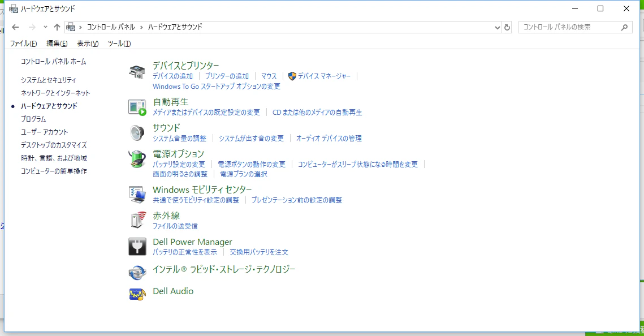Screen dimensions: 644x336
Task: Open コンピューターの簡単操作 in the sidebar
Action: (54, 171)
